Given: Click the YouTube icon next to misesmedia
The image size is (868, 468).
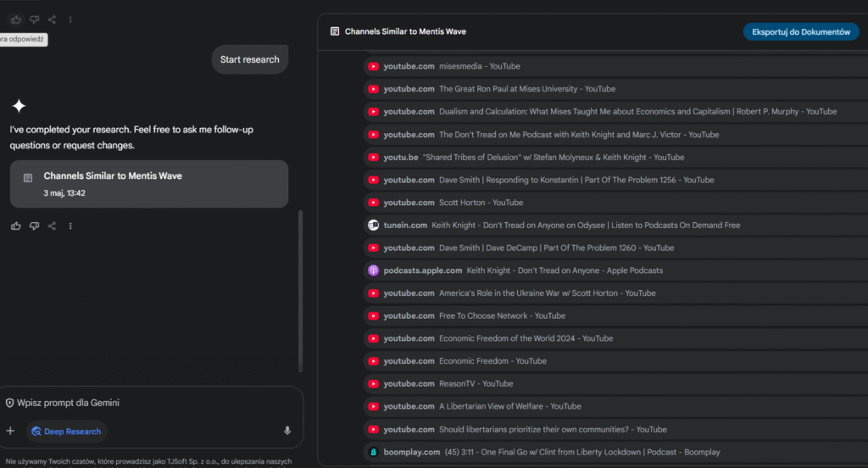Looking at the screenshot, I should coord(374,66).
